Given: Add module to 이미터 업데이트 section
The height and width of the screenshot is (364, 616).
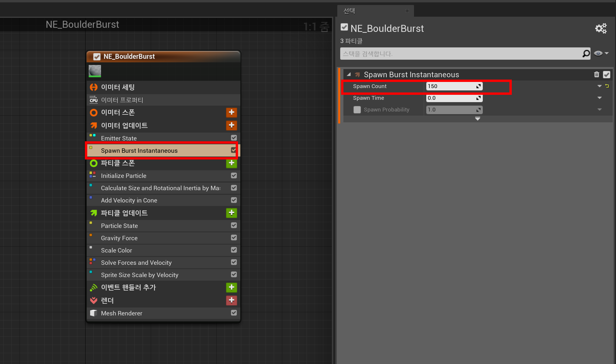Looking at the screenshot, I should (x=231, y=125).
